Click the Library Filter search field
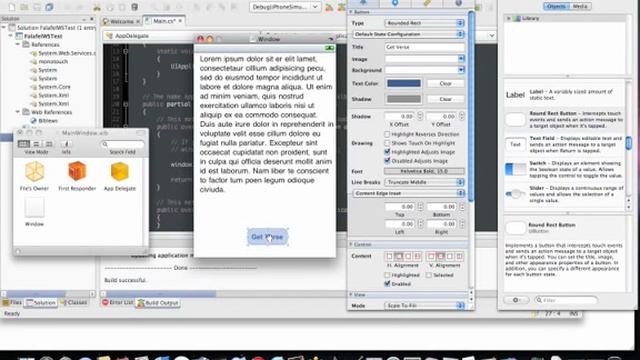640x360 pixels. coord(566,300)
